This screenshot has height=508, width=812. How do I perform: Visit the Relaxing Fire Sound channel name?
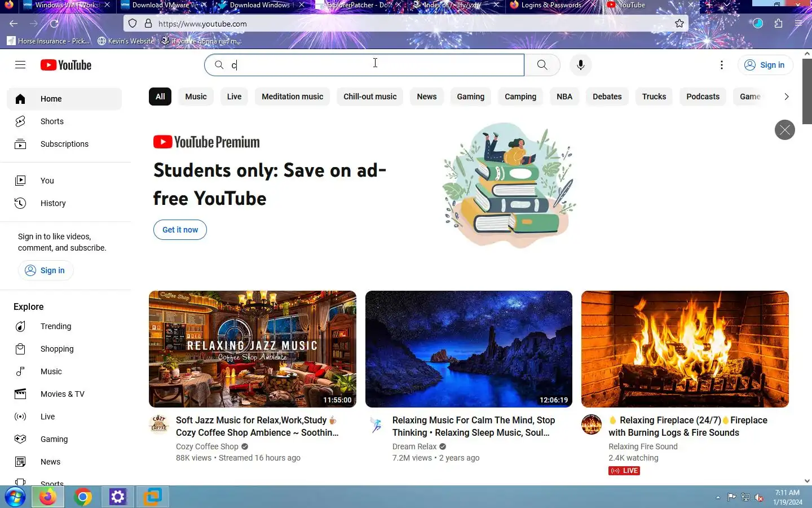pyautogui.click(x=643, y=446)
